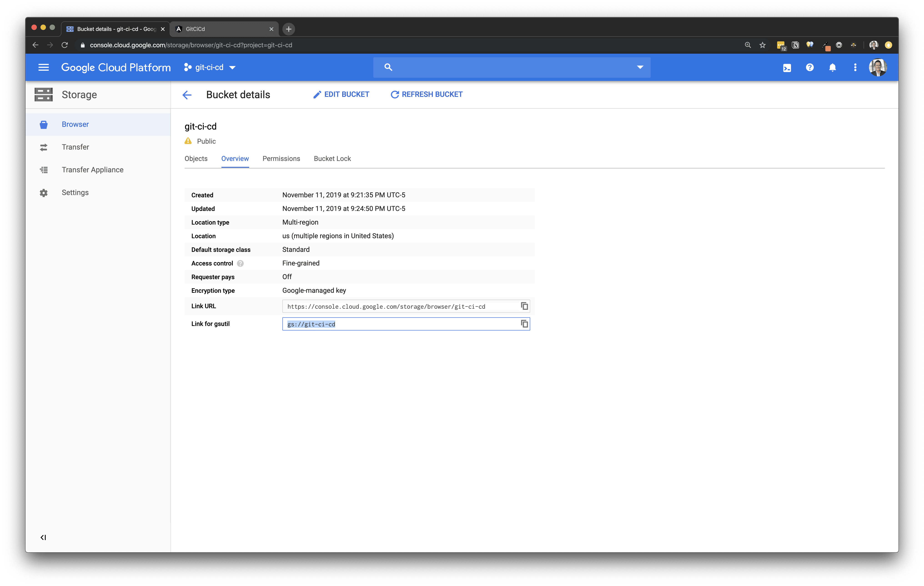The image size is (924, 586).
Task: Go to Google Cloud Platform home
Action: click(116, 68)
